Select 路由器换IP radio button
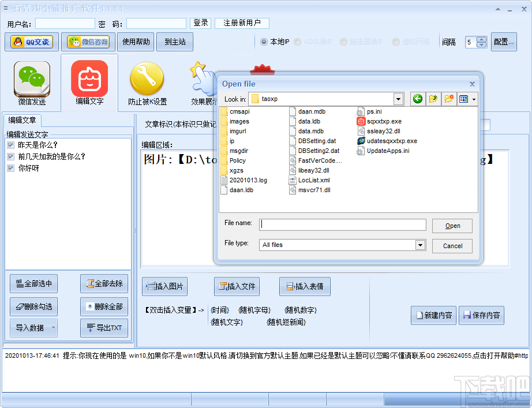The height and width of the screenshot is (408, 532). (344, 42)
